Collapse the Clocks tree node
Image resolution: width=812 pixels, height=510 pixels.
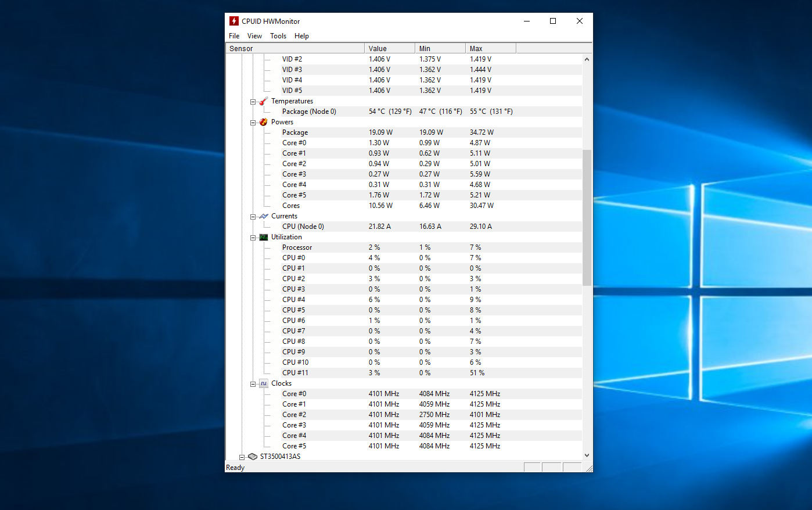(253, 384)
